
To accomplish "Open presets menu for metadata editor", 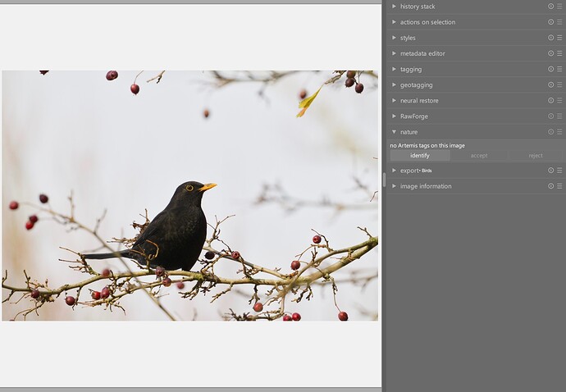I will (x=559, y=53).
